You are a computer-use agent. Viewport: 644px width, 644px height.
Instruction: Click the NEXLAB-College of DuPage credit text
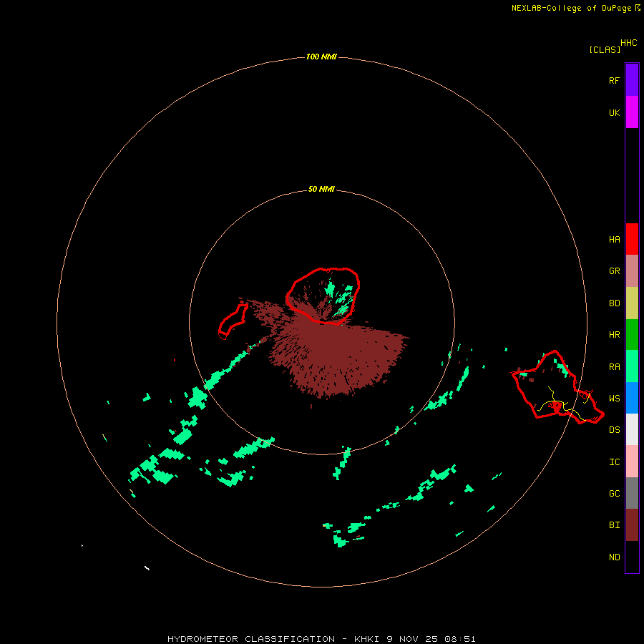pyautogui.click(x=571, y=8)
